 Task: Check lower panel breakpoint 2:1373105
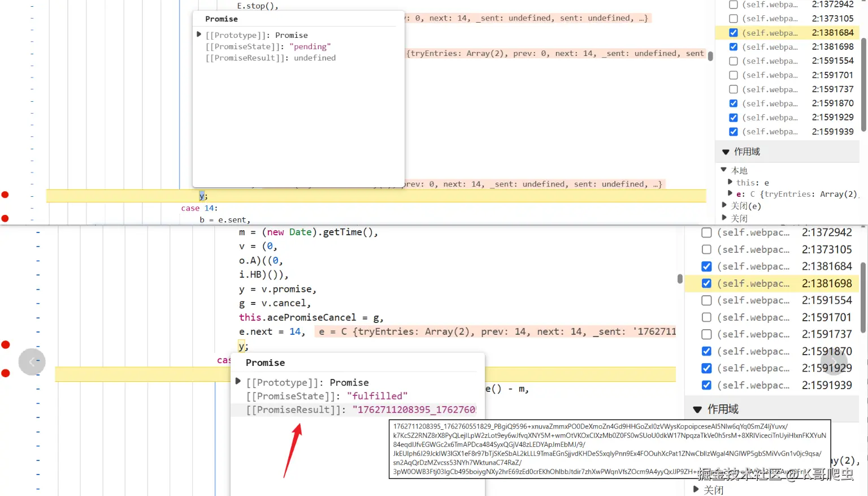706,249
